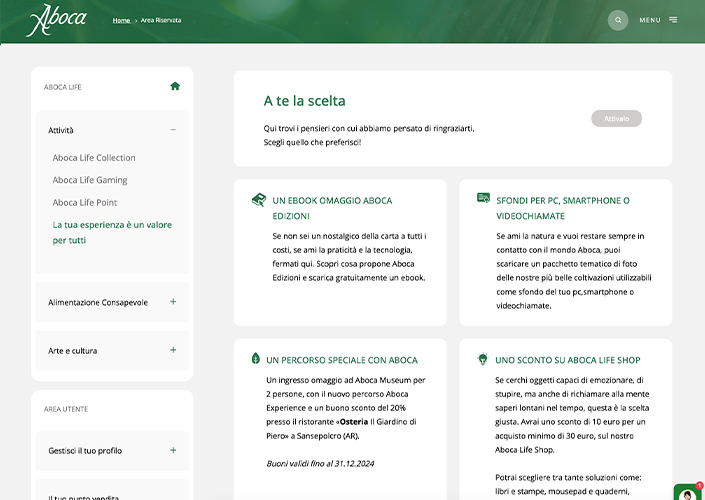The width and height of the screenshot is (705, 500).
Task: Click the AREA UTENTE sidebar label
Action: (66, 409)
